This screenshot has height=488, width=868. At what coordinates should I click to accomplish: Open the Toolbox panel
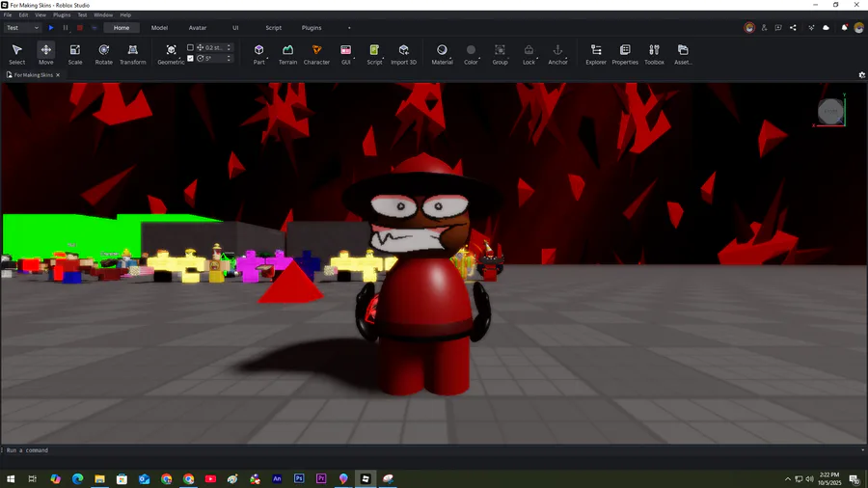click(x=654, y=54)
